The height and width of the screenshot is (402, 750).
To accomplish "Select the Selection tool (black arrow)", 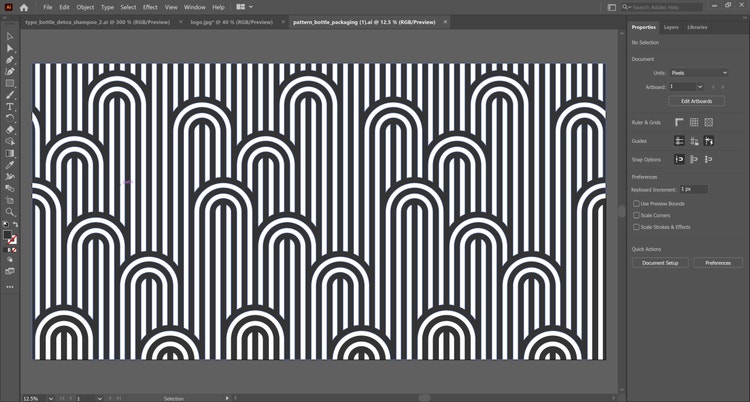I will click(10, 37).
